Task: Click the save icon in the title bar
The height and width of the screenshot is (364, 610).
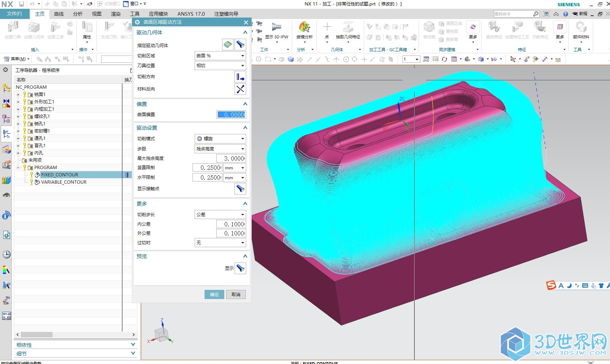Action: point(22,4)
